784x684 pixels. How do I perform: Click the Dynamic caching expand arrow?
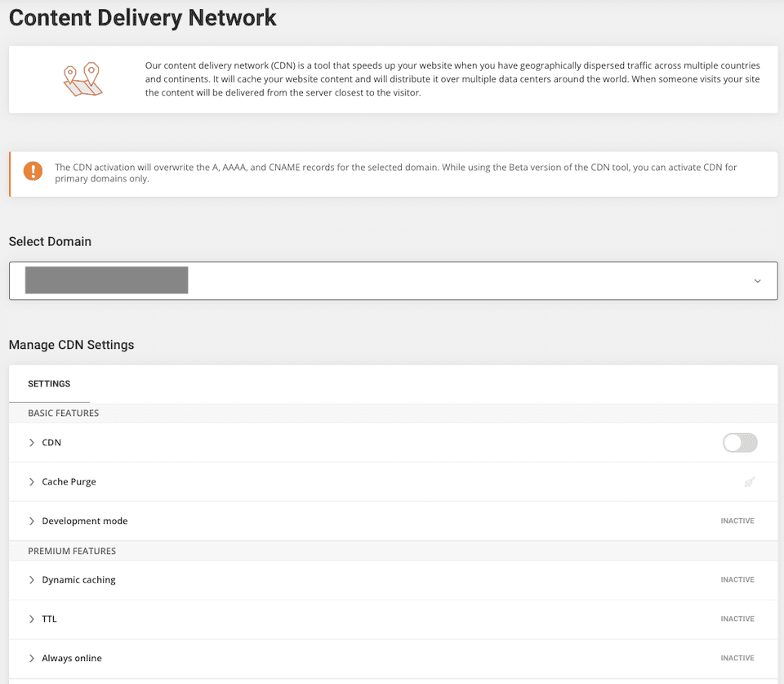point(31,579)
